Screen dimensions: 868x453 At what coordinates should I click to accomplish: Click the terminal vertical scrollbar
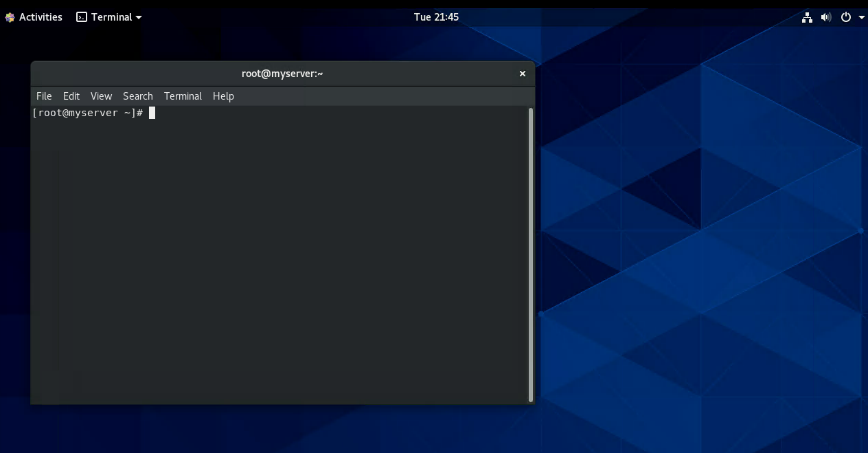[531, 254]
